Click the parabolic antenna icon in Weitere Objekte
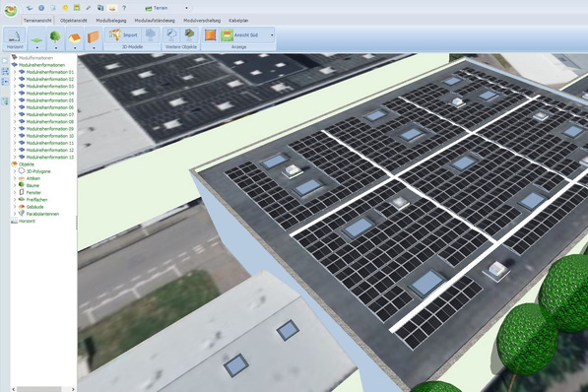The image size is (588, 392). coord(171,34)
